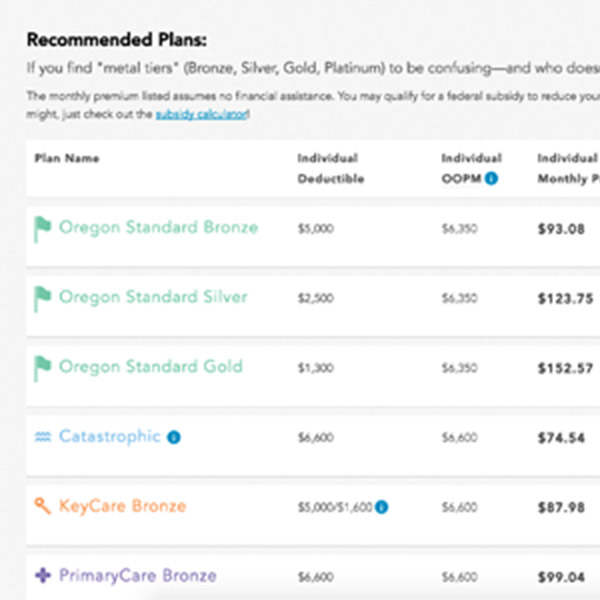Open the Oregon Standard Gold plan

pos(151,367)
